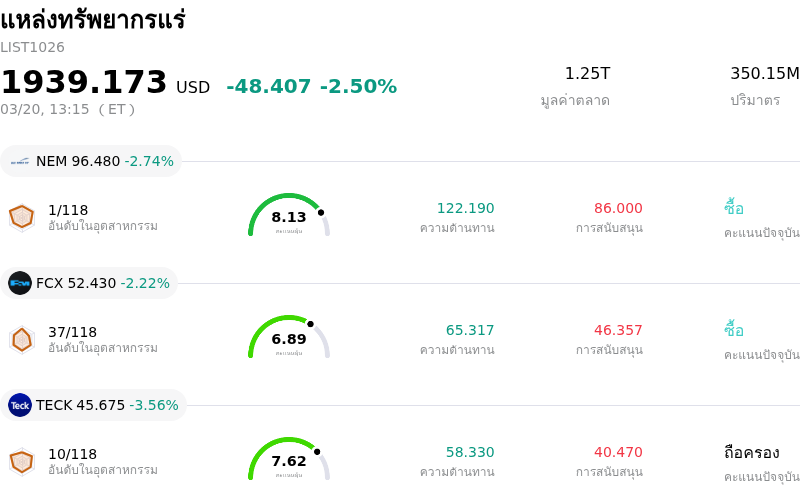Click the 6.89 score gauge
800x499 pixels.
pos(289,338)
